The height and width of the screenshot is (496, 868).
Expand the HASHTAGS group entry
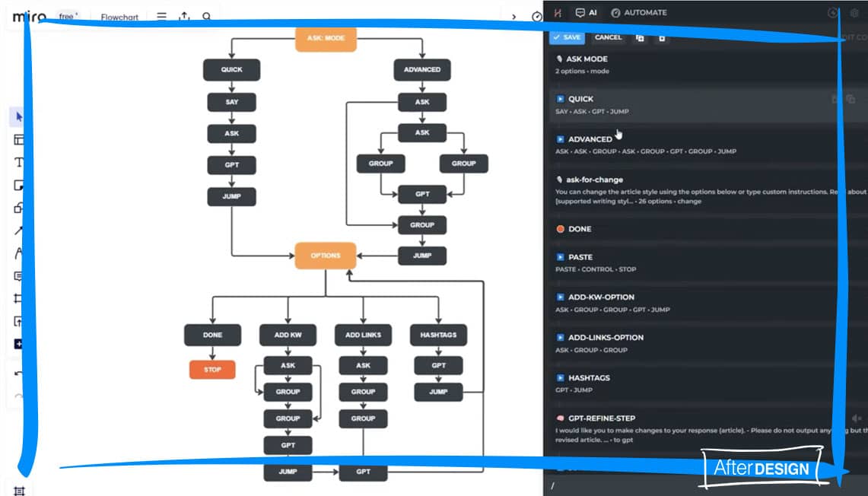point(561,378)
